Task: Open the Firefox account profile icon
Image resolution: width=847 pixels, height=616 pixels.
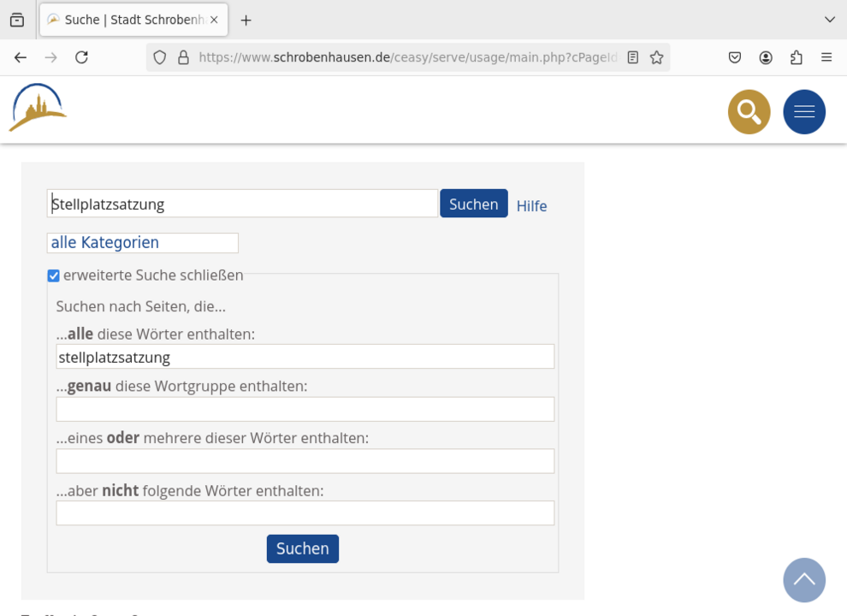Action: click(x=766, y=57)
